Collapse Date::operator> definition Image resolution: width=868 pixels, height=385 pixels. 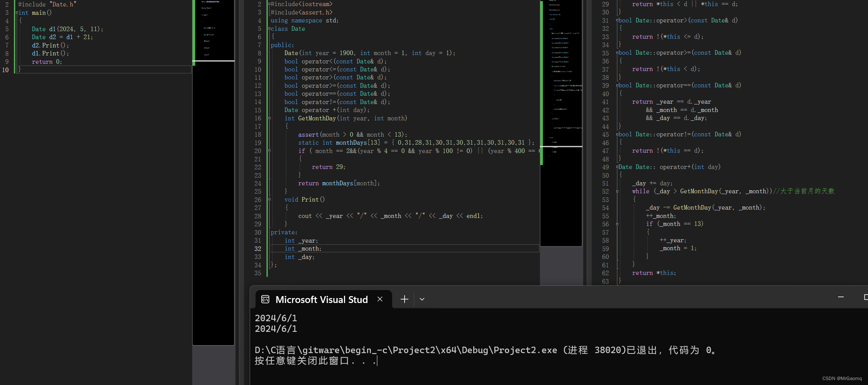(x=617, y=21)
